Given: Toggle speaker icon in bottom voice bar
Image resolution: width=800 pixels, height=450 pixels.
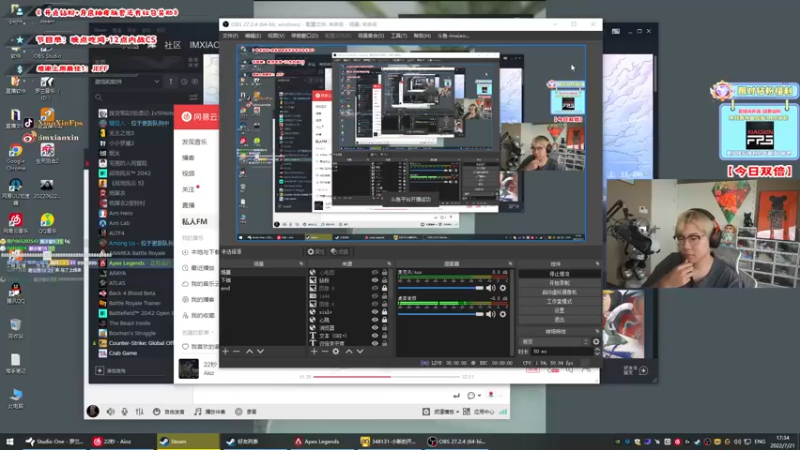Looking at the screenshot, I should 111,412.
